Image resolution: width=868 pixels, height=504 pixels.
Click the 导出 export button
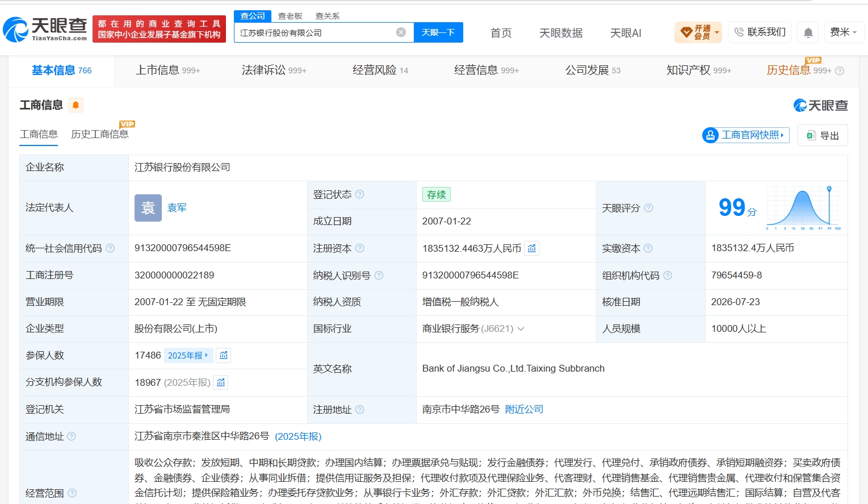[x=823, y=135]
